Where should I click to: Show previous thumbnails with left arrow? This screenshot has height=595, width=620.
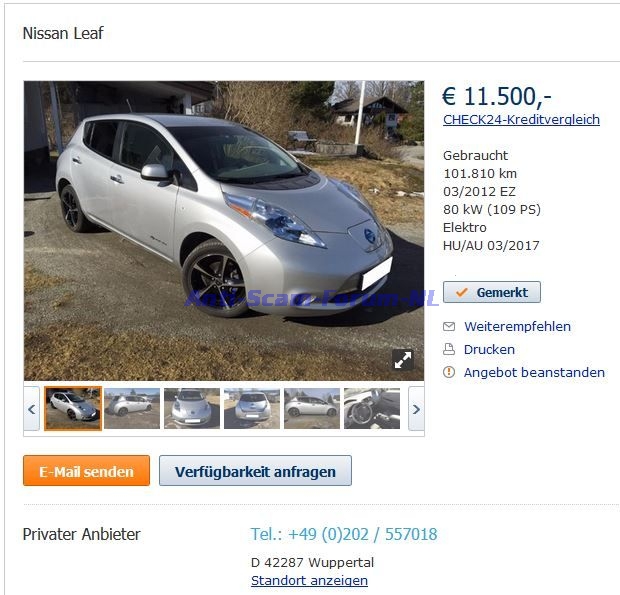click(32, 409)
